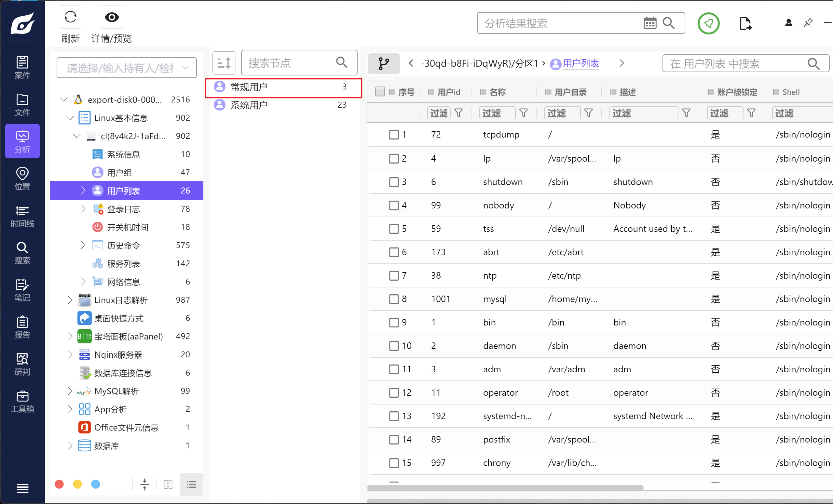Viewport: 833px width, 504px height.
Task: Check the checkbox for row 8 mysql
Action: click(x=394, y=299)
